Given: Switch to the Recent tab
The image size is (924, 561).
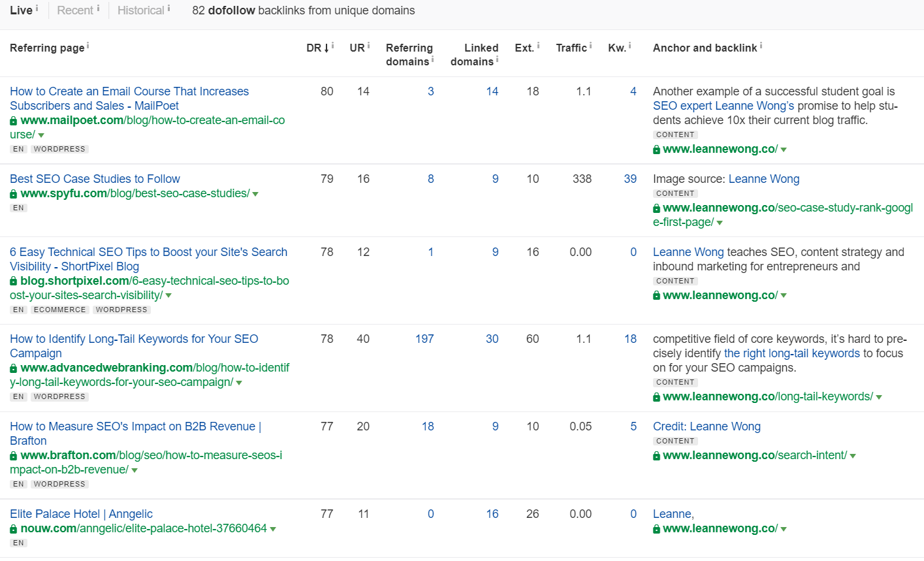Looking at the screenshot, I should [x=74, y=10].
